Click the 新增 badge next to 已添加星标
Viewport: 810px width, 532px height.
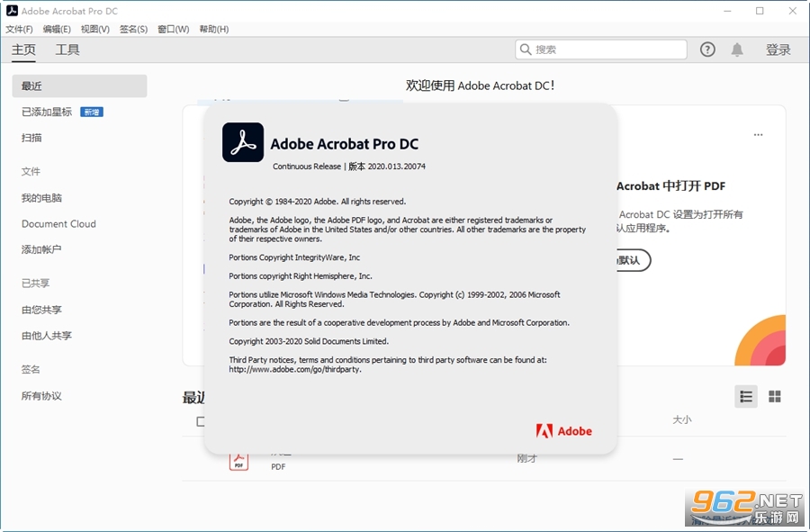pos(92,113)
